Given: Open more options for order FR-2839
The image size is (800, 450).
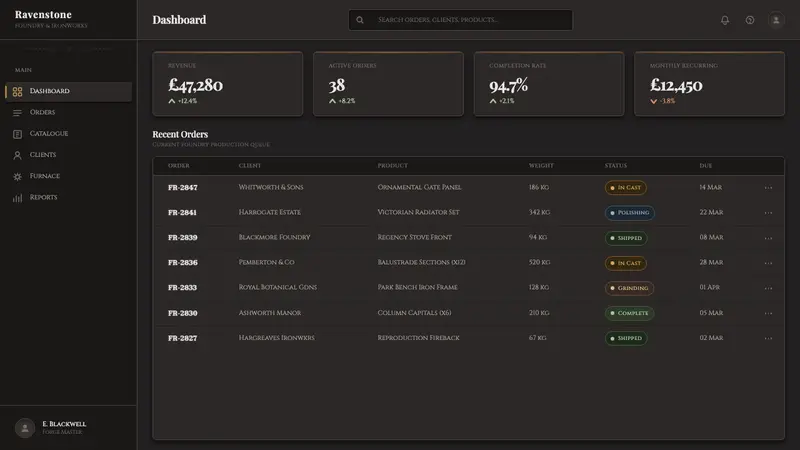Looking at the screenshot, I should 768,238.
